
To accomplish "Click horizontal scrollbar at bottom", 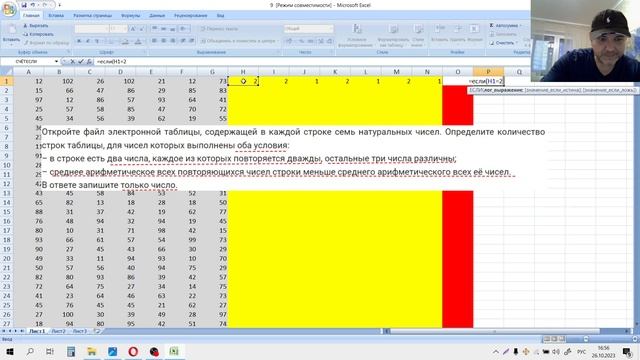I will [x=495, y=331].
